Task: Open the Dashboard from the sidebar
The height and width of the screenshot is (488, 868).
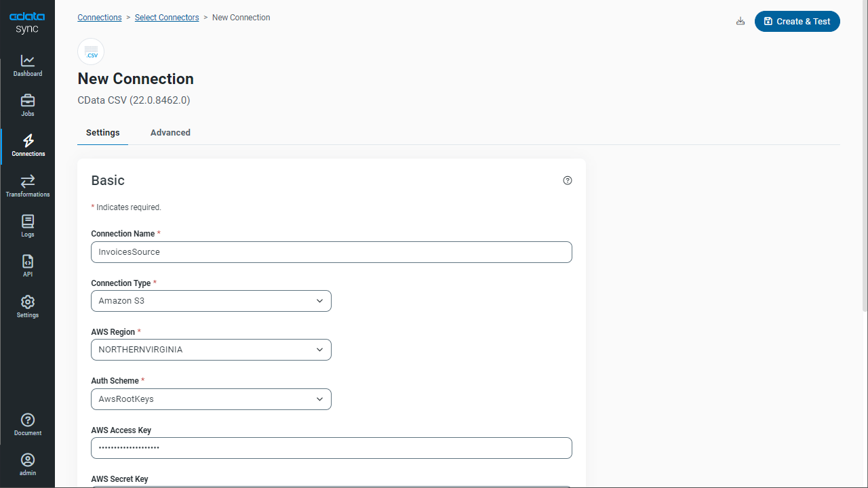Action: coord(27,65)
